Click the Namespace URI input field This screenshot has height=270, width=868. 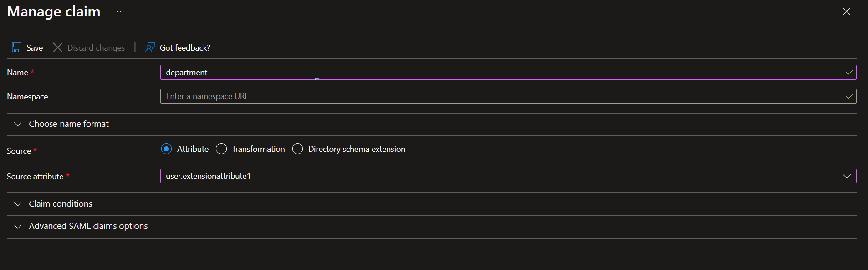point(455,96)
